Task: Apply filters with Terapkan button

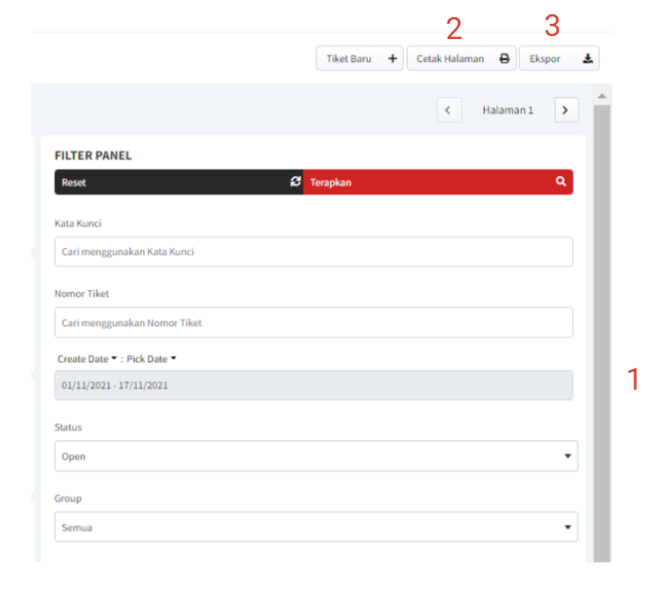Action: pos(437,182)
